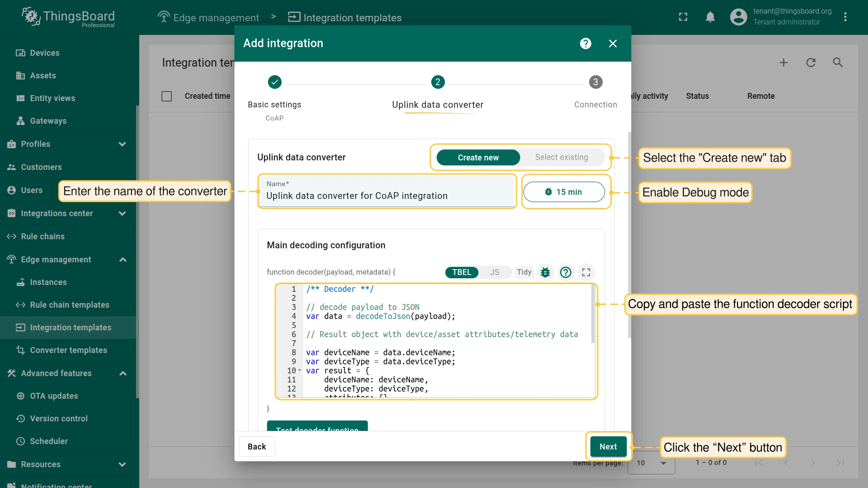Image resolution: width=868 pixels, height=488 pixels.
Task: Open the decoder function help icon
Action: [566, 272]
